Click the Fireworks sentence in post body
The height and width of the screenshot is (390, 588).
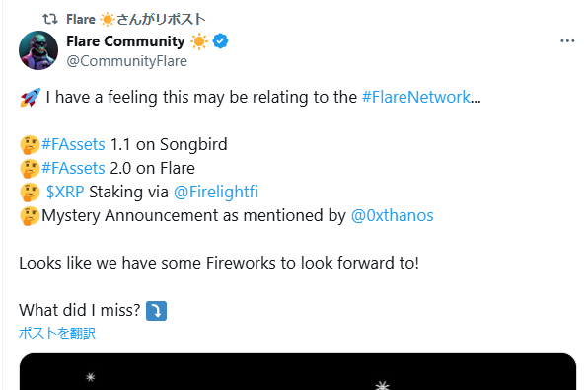219,263
